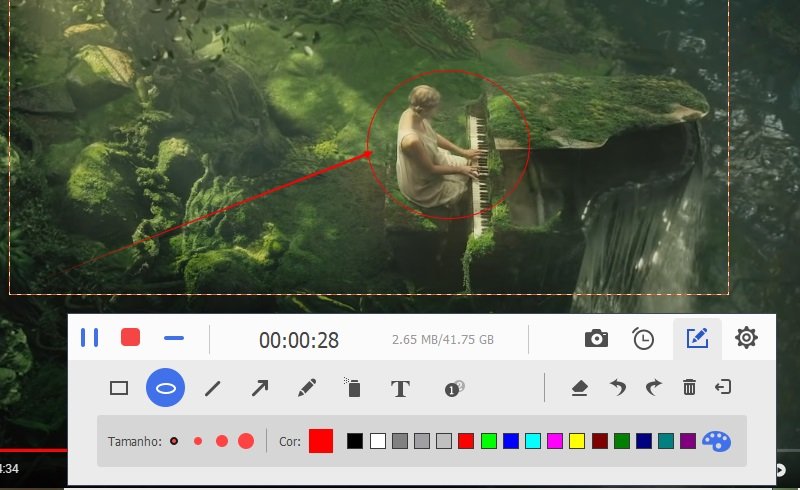Pick the cyan color swatch

[533, 441]
